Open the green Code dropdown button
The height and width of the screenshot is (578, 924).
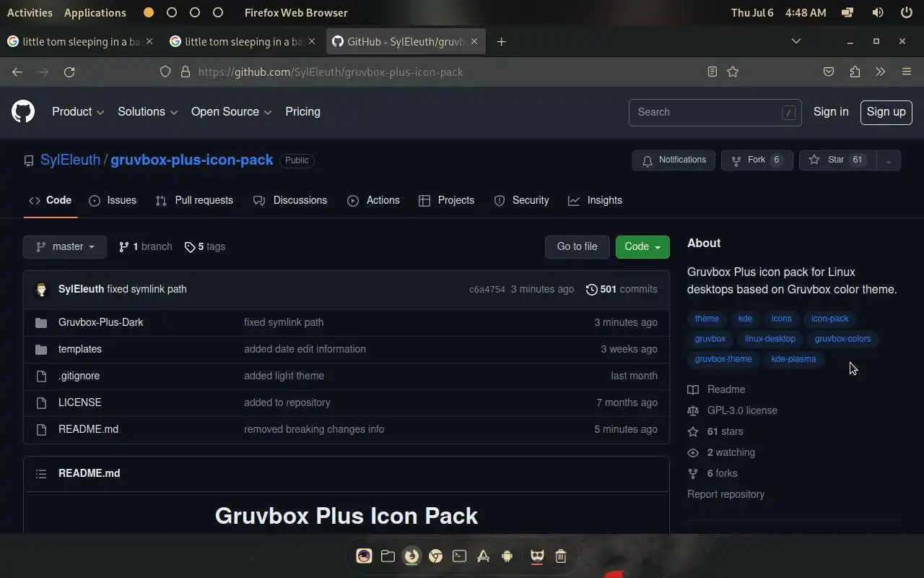(642, 247)
